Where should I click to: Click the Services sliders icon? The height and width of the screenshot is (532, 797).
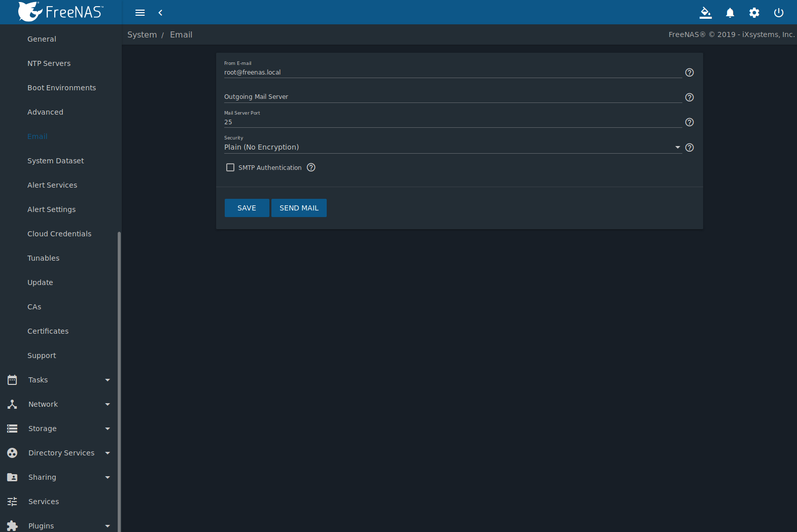pyautogui.click(x=12, y=502)
